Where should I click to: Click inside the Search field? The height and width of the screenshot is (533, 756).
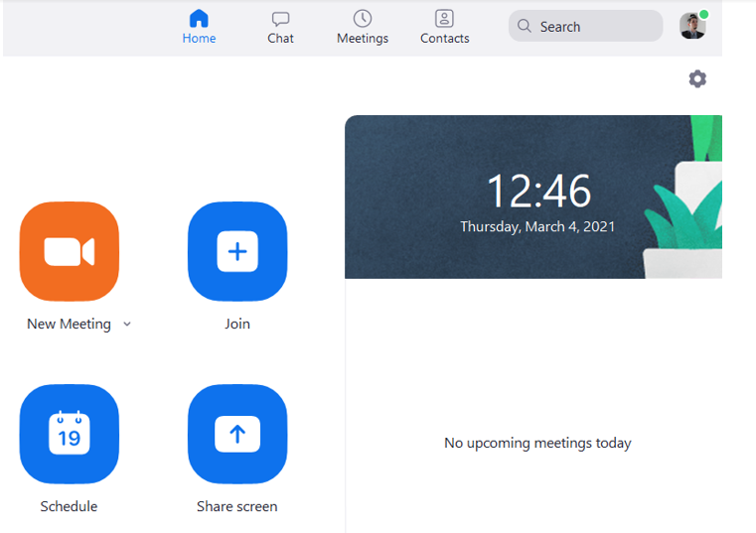(585, 26)
